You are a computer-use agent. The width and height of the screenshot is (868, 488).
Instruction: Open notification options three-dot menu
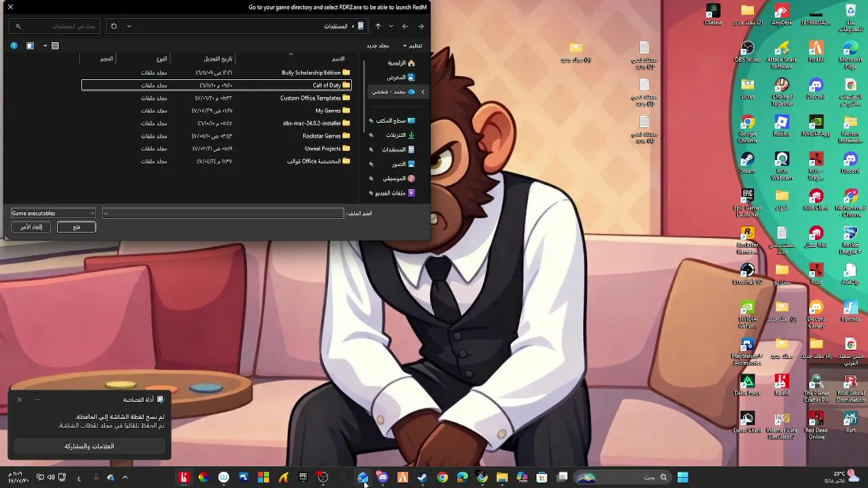tap(38, 400)
